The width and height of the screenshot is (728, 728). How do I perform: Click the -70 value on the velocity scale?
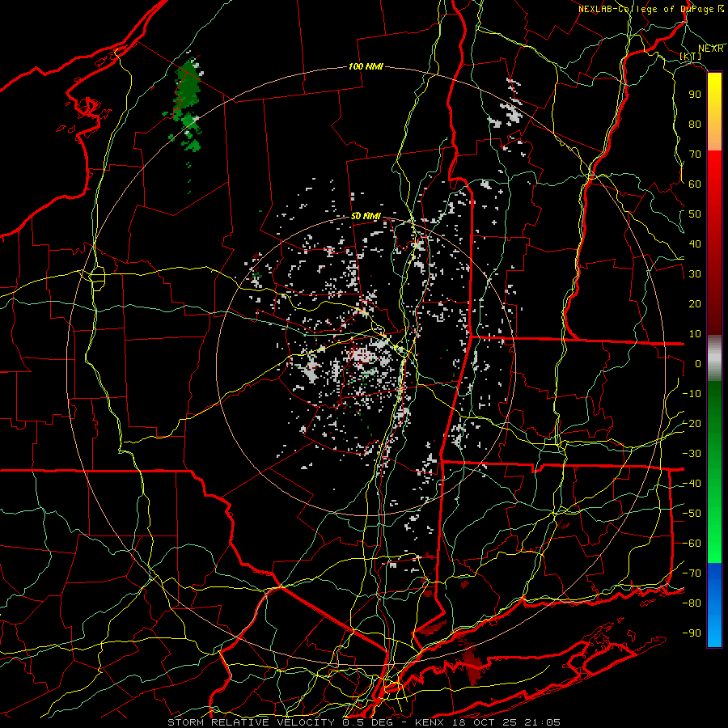pyautogui.click(x=692, y=574)
